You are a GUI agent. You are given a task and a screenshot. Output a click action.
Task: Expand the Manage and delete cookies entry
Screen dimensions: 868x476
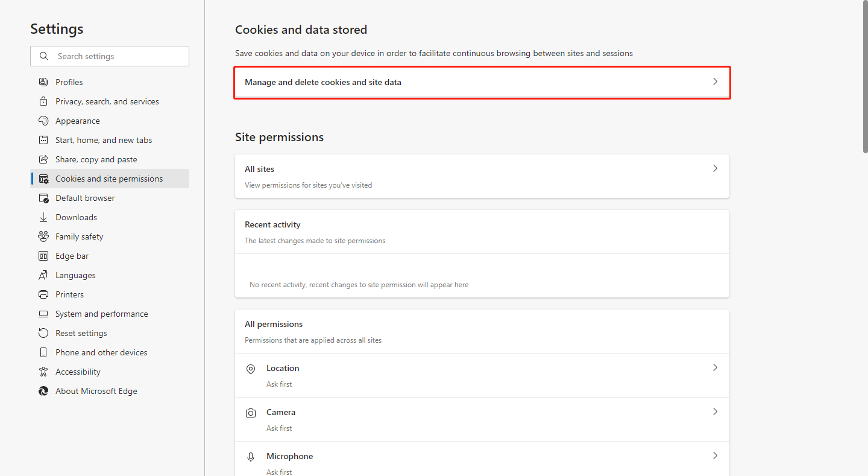(x=715, y=81)
